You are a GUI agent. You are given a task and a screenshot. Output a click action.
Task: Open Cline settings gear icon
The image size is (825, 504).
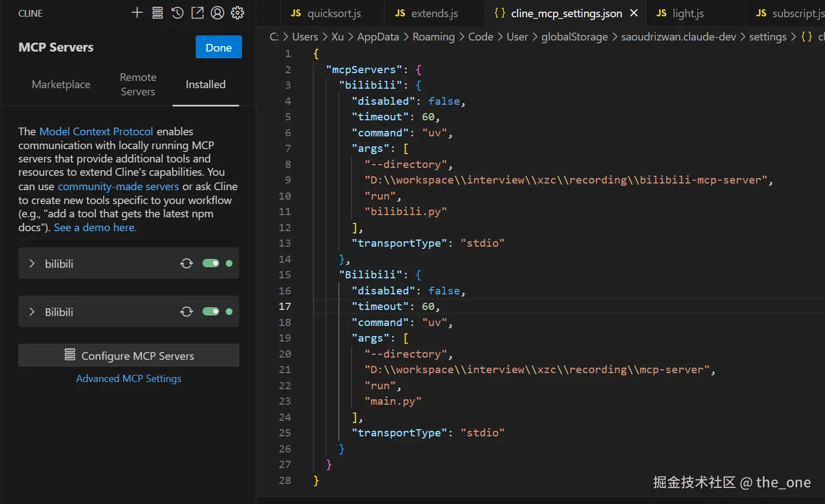(x=237, y=13)
